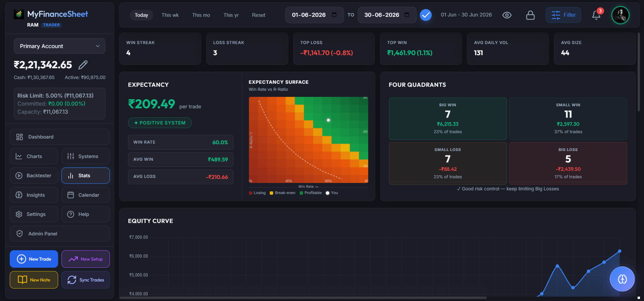Screen dimensions: 644x301
Task: Click BIG LOSS quadrant card
Action: pyautogui.click(x=568, y=163)
